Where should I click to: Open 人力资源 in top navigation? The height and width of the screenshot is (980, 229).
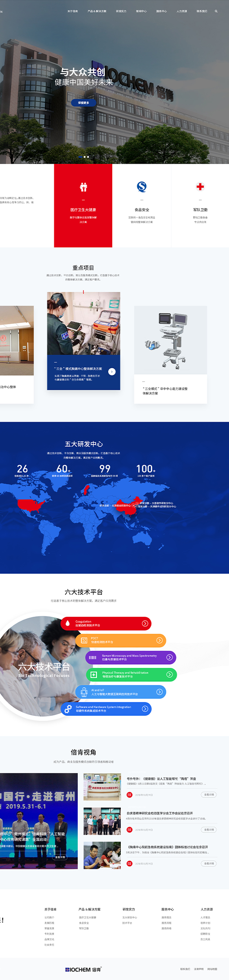182,11
